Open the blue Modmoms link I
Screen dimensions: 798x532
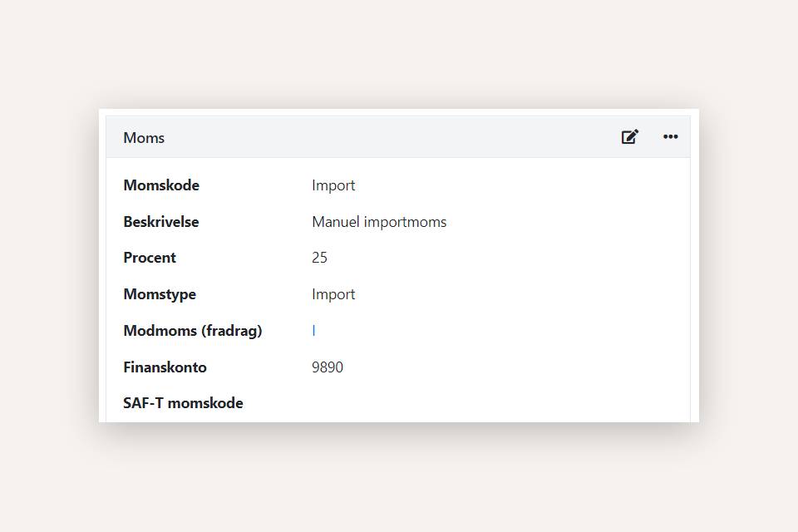click(x=313, y=331)
